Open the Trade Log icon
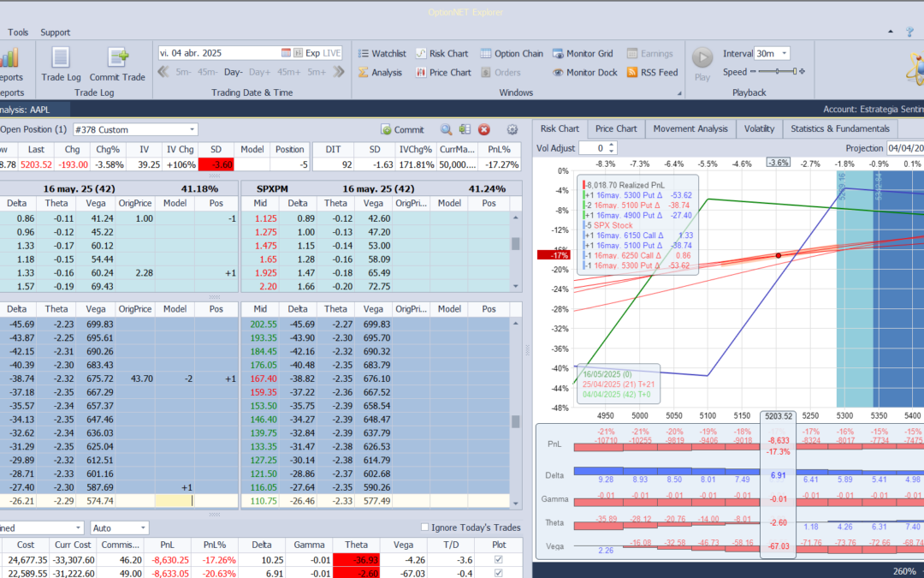 click(x=61, y=63)
